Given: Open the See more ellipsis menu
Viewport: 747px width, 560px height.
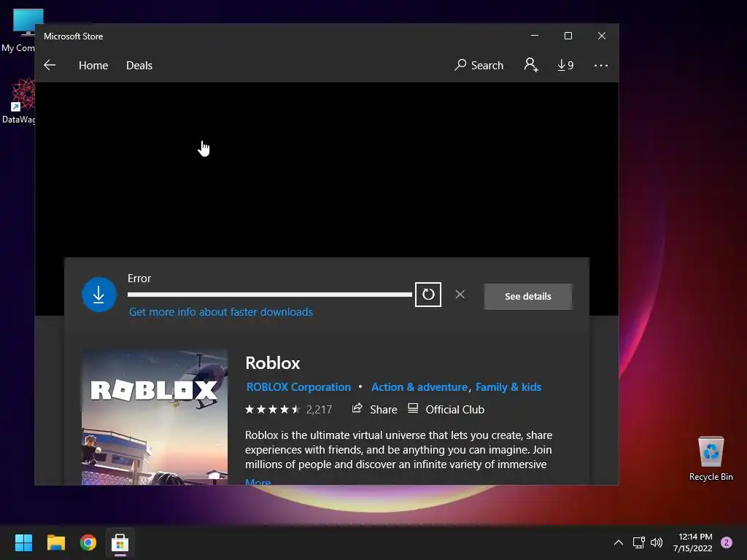Looking at the screenshot, I should [x=601, y=66].
